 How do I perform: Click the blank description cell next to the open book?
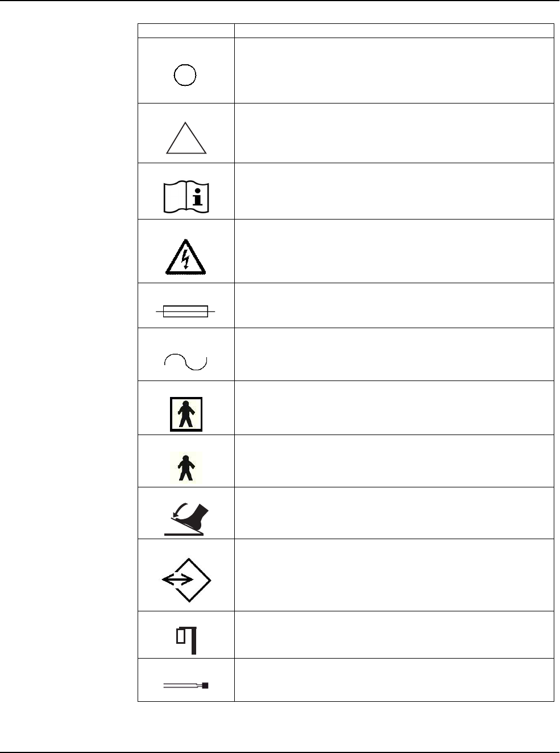tap(394, 191)
